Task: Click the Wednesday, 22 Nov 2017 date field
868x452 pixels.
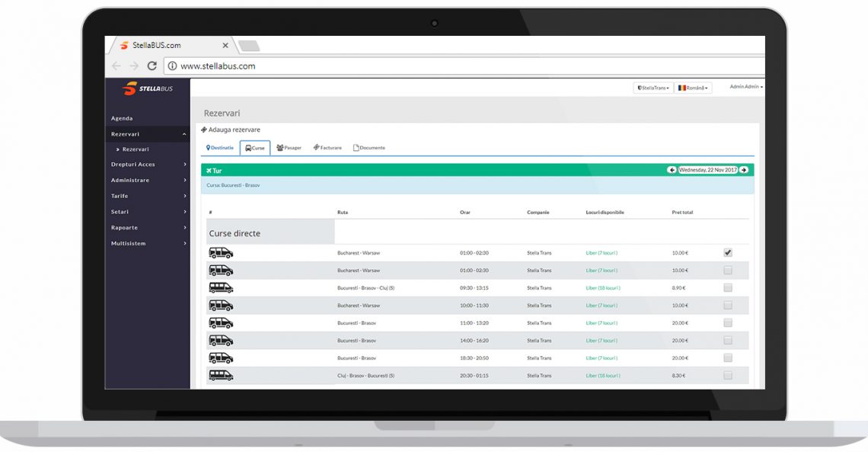Action: [x=707, y=170]
